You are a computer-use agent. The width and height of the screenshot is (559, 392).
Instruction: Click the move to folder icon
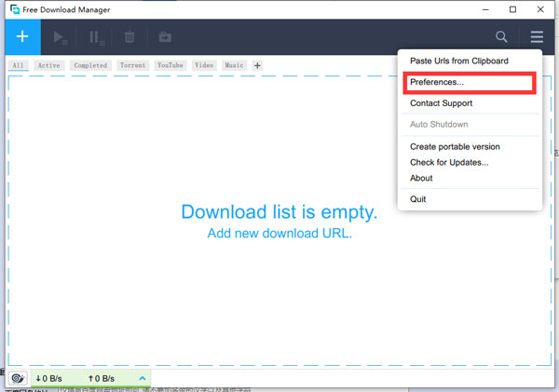click(x=165, y=36)
